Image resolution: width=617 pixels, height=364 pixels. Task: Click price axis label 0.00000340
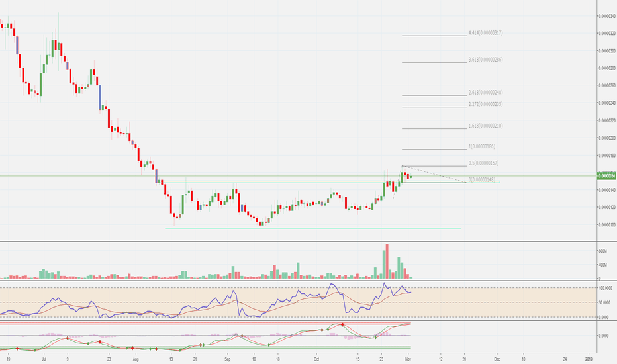tap(607, 16)
